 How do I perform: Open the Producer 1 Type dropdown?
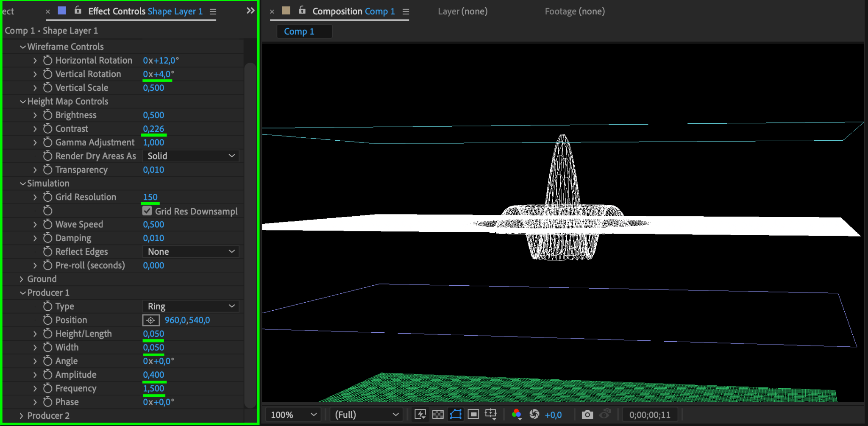point(191,306)
